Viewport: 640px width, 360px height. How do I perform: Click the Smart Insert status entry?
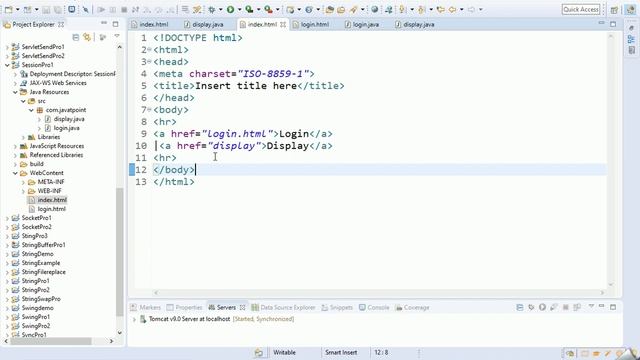click(341, 353)
